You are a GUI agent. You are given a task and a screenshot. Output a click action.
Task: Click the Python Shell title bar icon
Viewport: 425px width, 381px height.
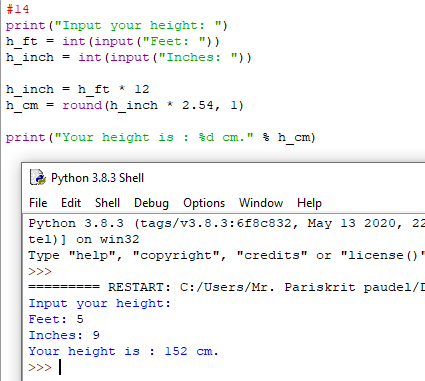point(38,177)
